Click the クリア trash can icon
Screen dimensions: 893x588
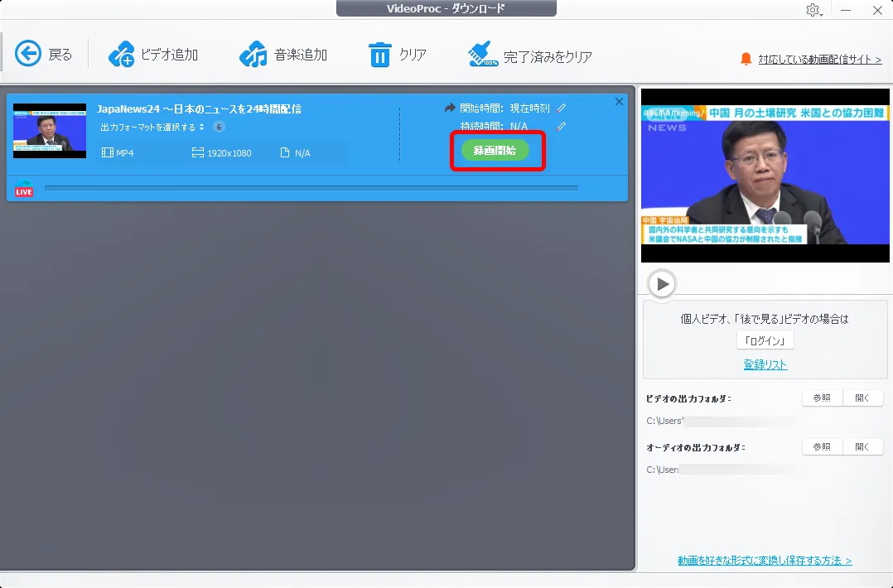click(x=380, y=55)
